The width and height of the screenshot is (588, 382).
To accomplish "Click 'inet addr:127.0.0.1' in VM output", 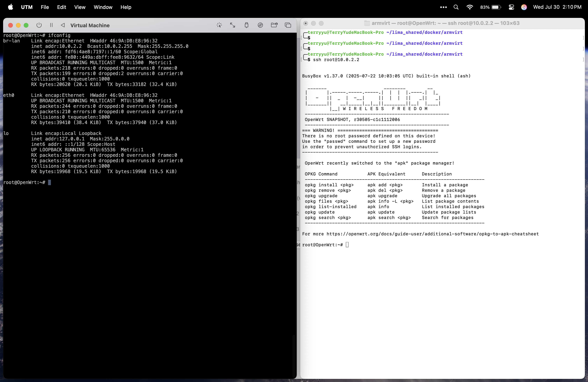I will [x=58, y=139].
